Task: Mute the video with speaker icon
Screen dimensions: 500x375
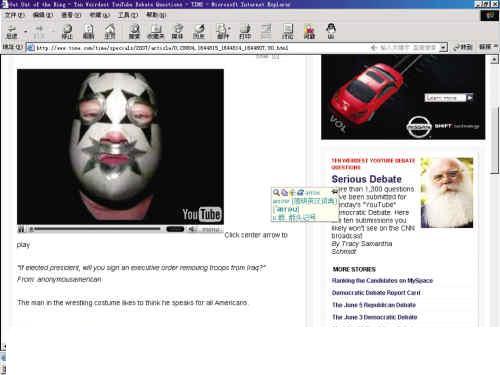Action: pyautogui.click(x=192, y=229)
